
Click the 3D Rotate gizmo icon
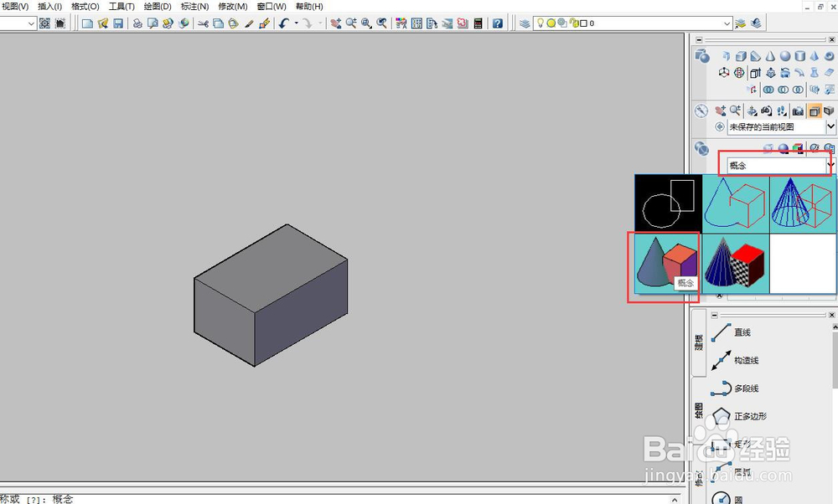[x=738, y=73]
